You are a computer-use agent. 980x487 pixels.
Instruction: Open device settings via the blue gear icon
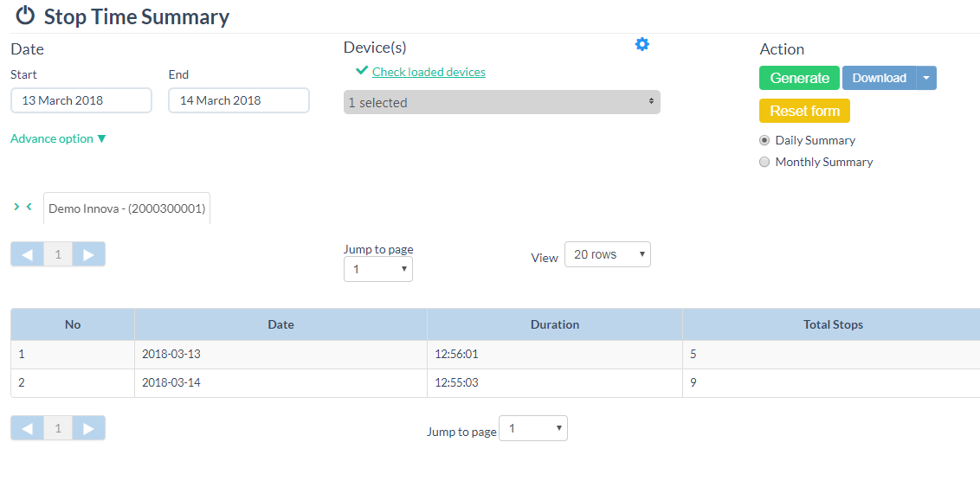pyautogui.click(x=642, y=45)
